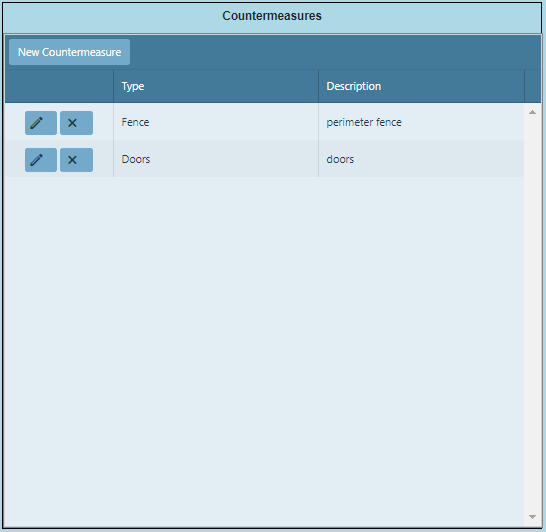Select the Fence type cell

coord(216,122)
